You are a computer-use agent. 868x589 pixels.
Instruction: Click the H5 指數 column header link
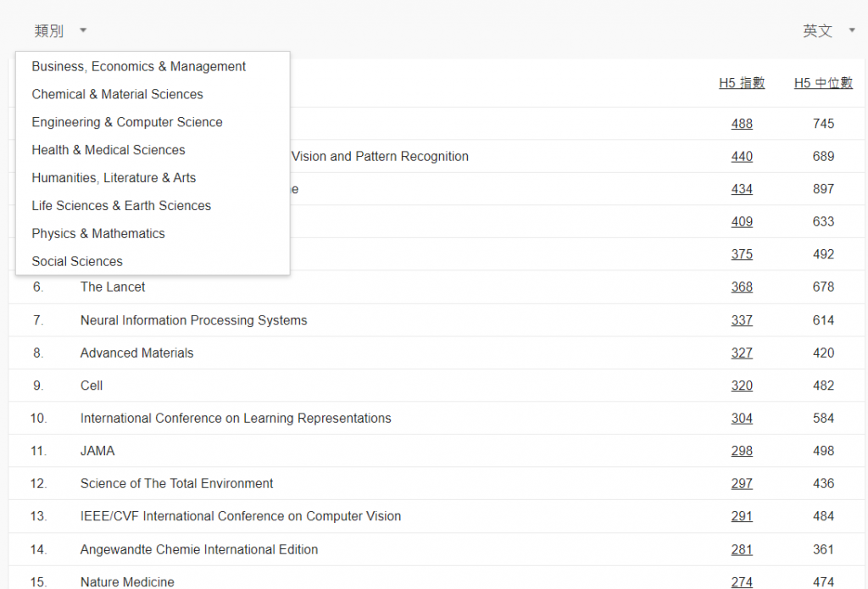tap(742, 83)
